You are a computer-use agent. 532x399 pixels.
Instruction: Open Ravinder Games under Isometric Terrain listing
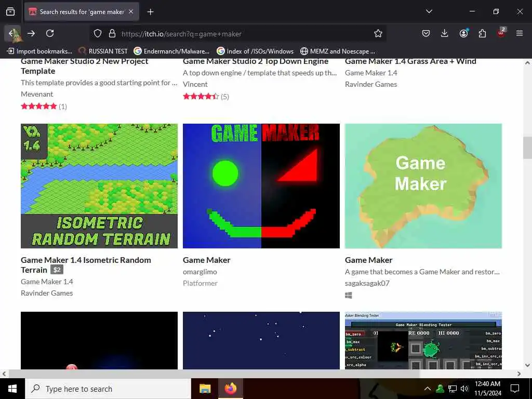coord(47,293)
